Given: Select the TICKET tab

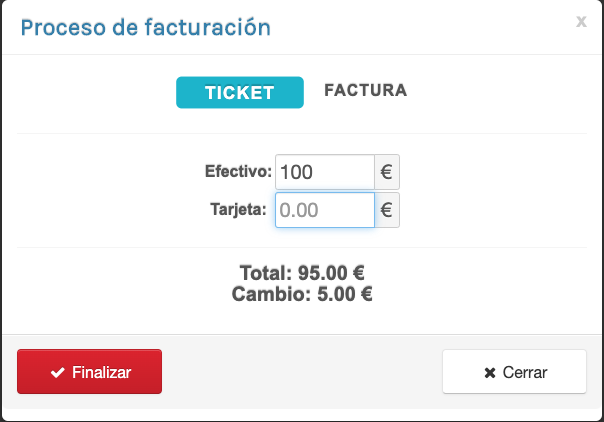Looking at the screenshot, I should [239, 92].
